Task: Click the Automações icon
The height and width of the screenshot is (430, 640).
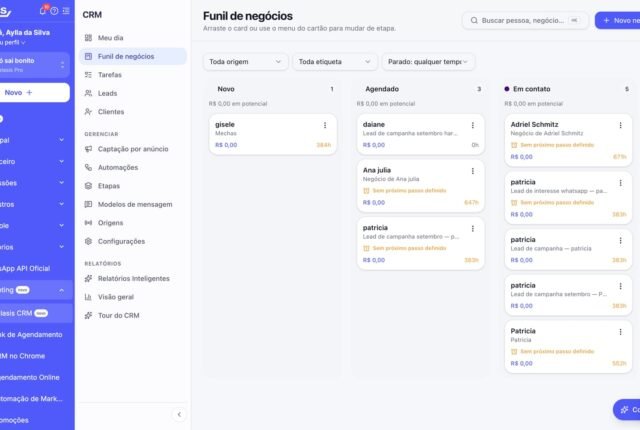Action: point(88,167)
